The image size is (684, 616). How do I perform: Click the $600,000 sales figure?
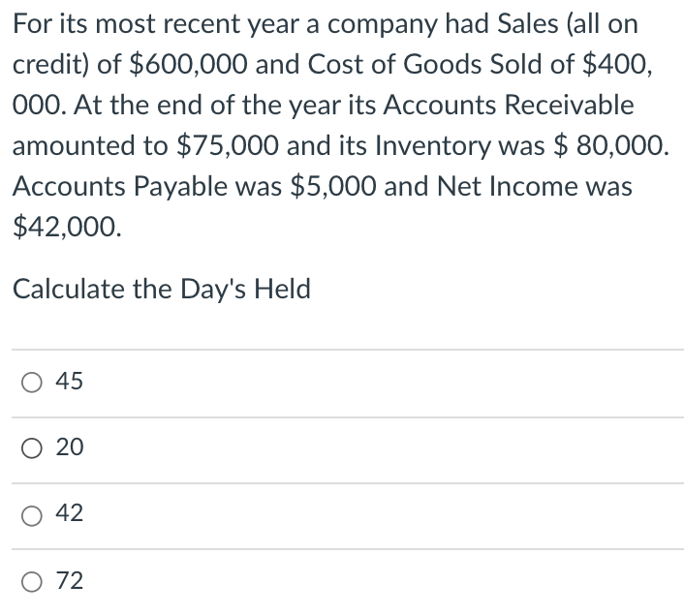(189, 64)
